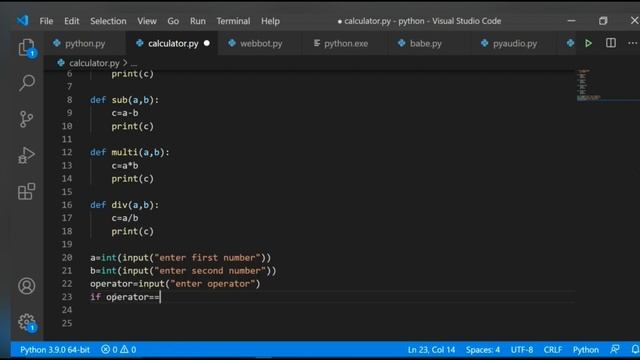Open the Help menu
Screen dimensions: 640x360
[x=270, y=21]
